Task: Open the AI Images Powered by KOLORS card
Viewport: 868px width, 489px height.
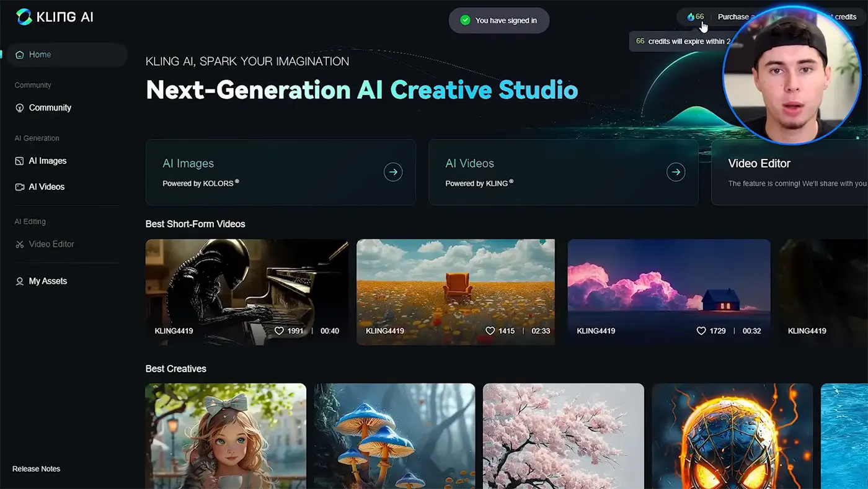Action: click(x=280, y=172)
